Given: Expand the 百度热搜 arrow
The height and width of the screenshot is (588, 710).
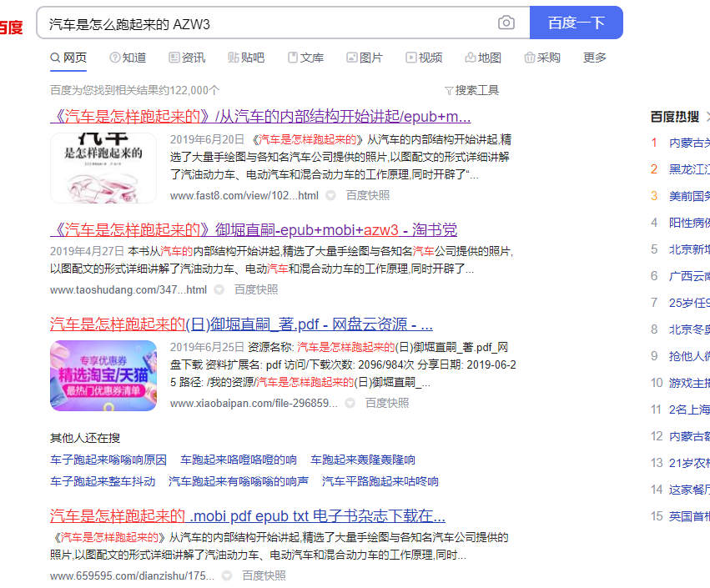Looking at the screenshot, I should [x=707, y=117].
